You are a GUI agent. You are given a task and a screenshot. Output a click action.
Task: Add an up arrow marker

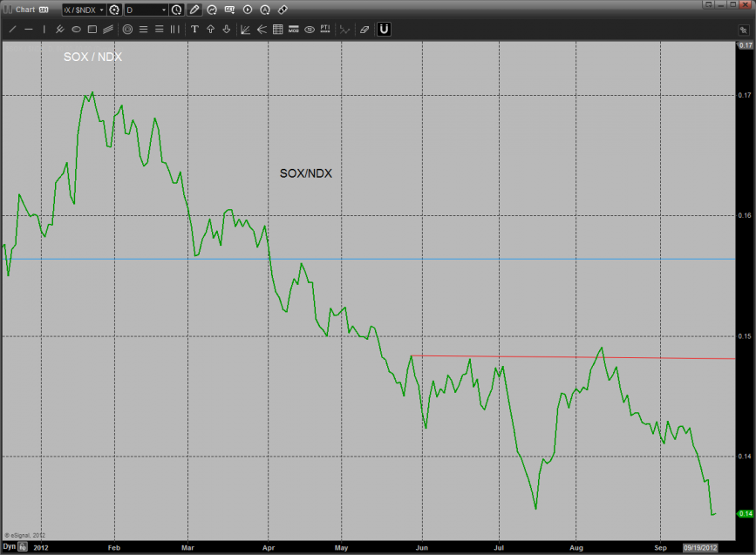[x=210, y=29]
